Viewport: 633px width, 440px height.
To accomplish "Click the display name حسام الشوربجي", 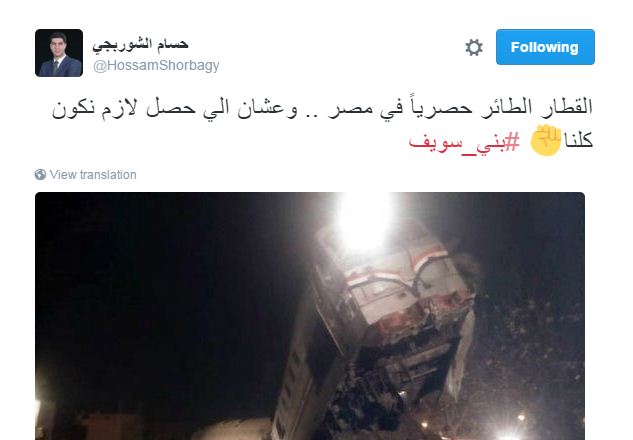I will [x=140, y=44].
